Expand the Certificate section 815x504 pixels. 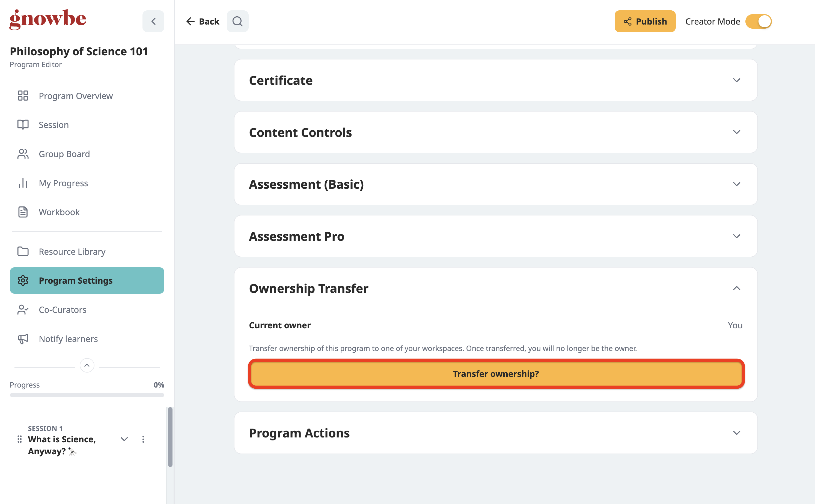pos(496,80)
